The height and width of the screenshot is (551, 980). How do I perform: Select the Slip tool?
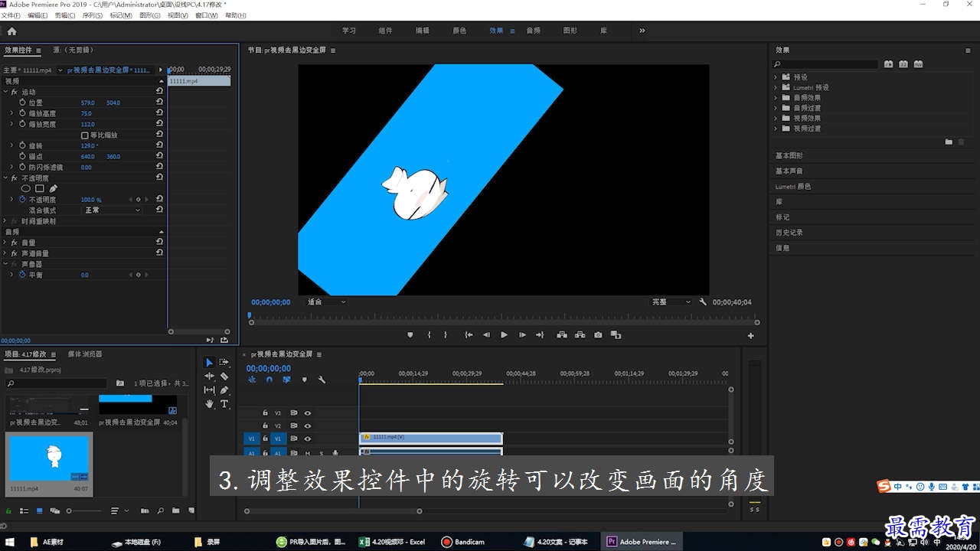tap(209, 390)
